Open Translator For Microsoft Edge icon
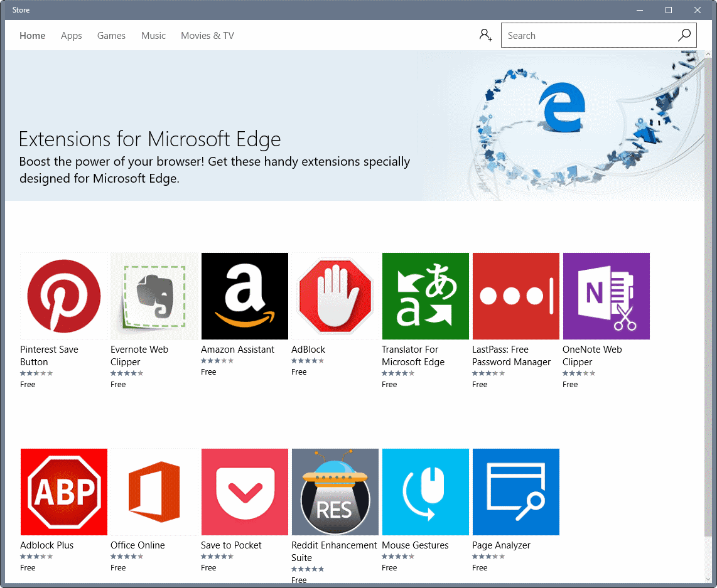Viewport: 717px width, 588px height. click(426, 296)
